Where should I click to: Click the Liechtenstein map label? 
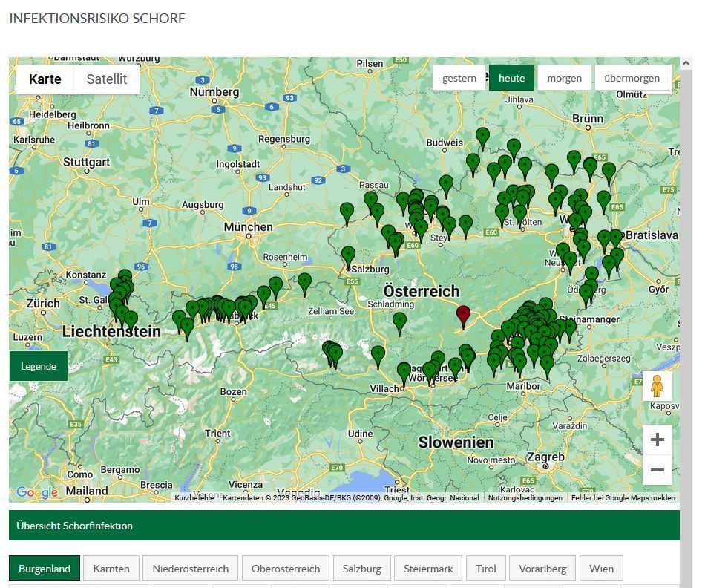111,332
